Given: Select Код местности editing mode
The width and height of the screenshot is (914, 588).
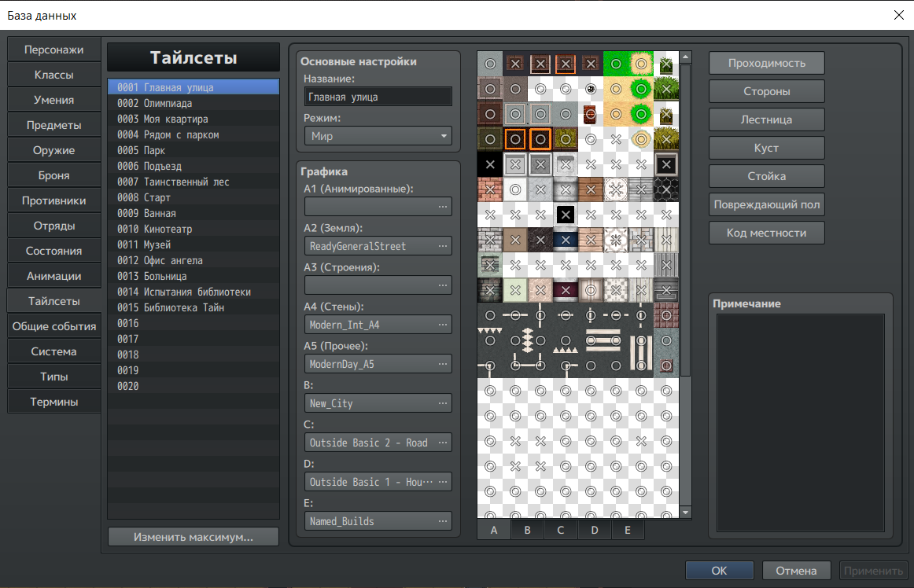Looking at the screenshot, I should [767, 233].
